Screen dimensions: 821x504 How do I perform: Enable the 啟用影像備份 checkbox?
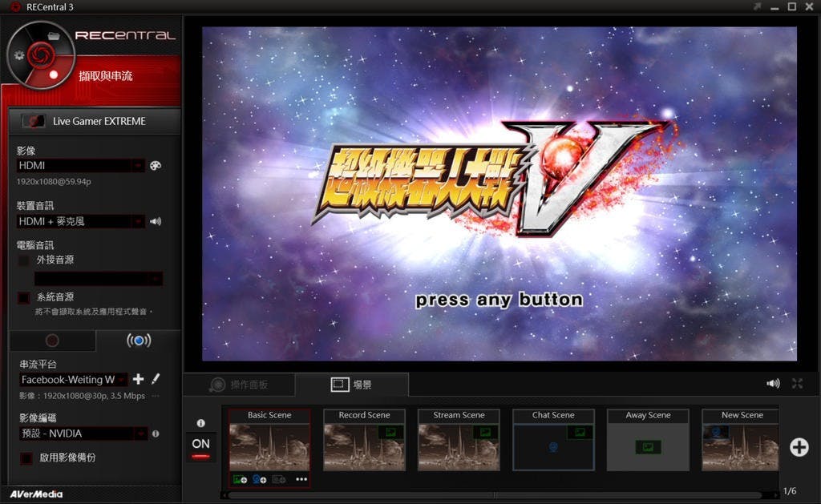click(x=26, y=458)
